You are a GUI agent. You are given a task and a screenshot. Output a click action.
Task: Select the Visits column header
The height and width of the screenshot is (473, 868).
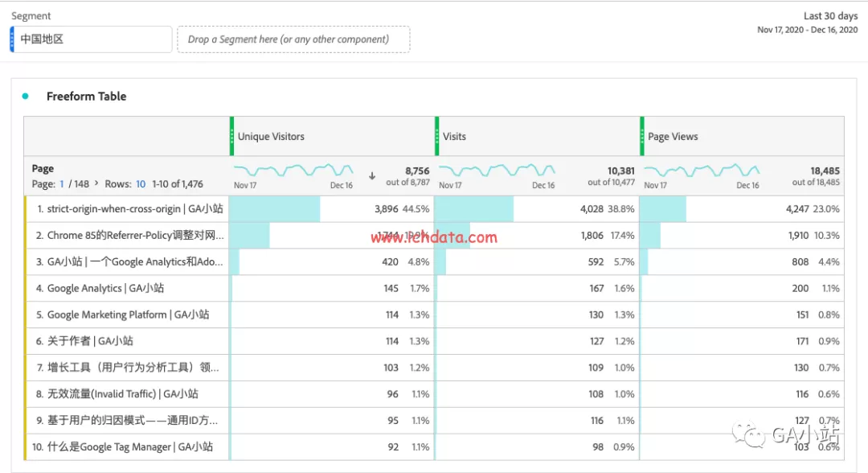point(455,136)
